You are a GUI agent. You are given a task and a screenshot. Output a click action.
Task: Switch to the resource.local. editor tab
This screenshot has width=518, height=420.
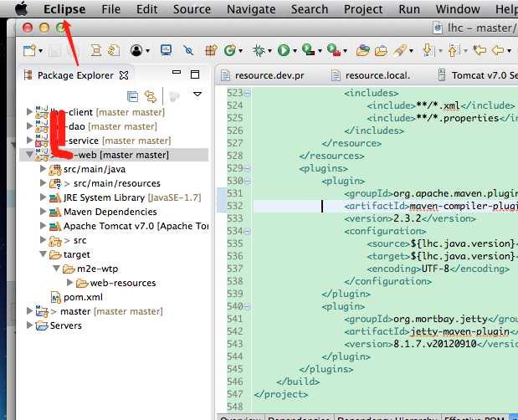[x=371, y=75]
